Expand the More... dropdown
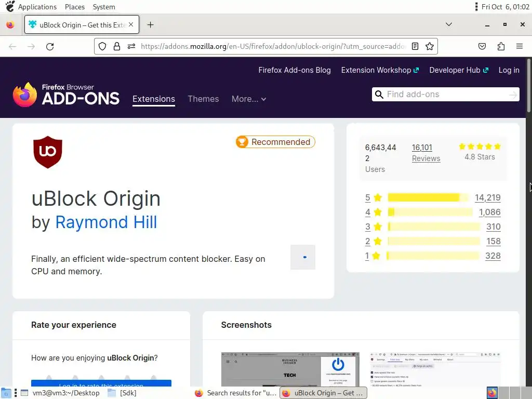 coord(249,99)
